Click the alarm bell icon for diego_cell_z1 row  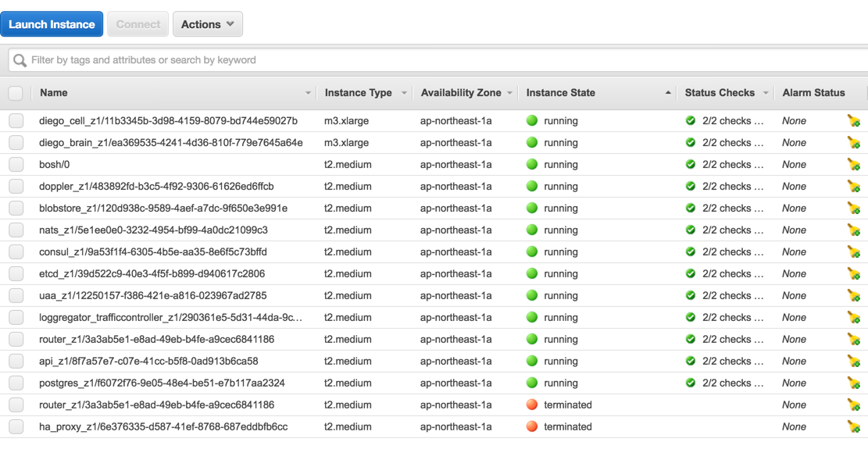pyautogui.click(x=854, y=121)
